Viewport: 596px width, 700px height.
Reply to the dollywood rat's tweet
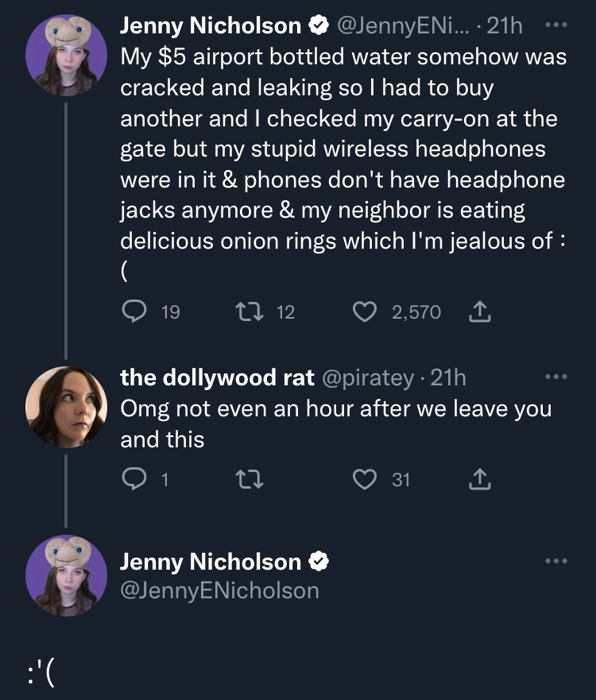coord(132,478)
